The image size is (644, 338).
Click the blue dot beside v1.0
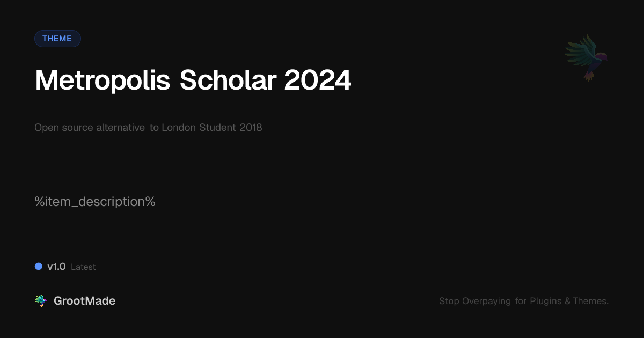(39, 266)
